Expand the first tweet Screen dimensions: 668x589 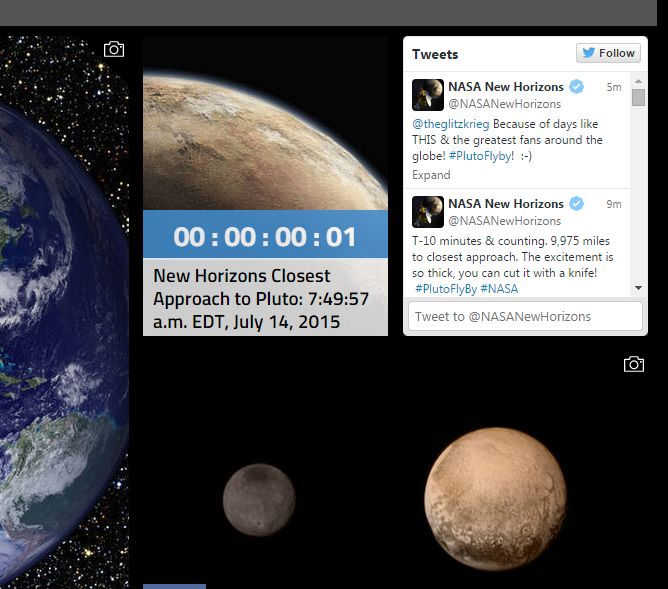pyautogui.click(x=431, y=175)
